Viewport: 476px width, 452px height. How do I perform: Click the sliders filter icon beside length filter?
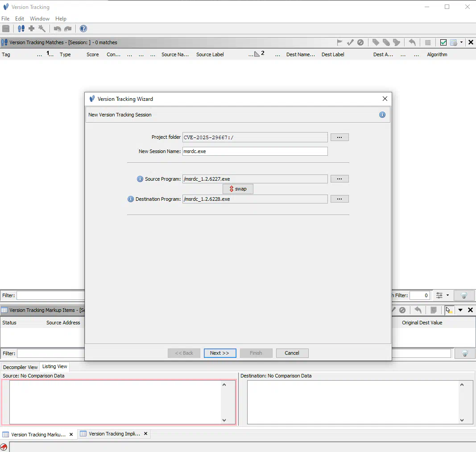click(439, 295)
